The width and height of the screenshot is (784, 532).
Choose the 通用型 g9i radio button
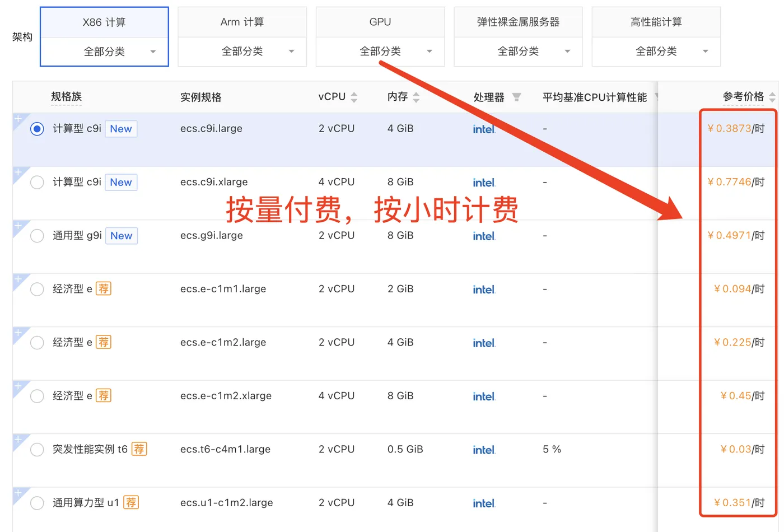(x=37, y=236)
